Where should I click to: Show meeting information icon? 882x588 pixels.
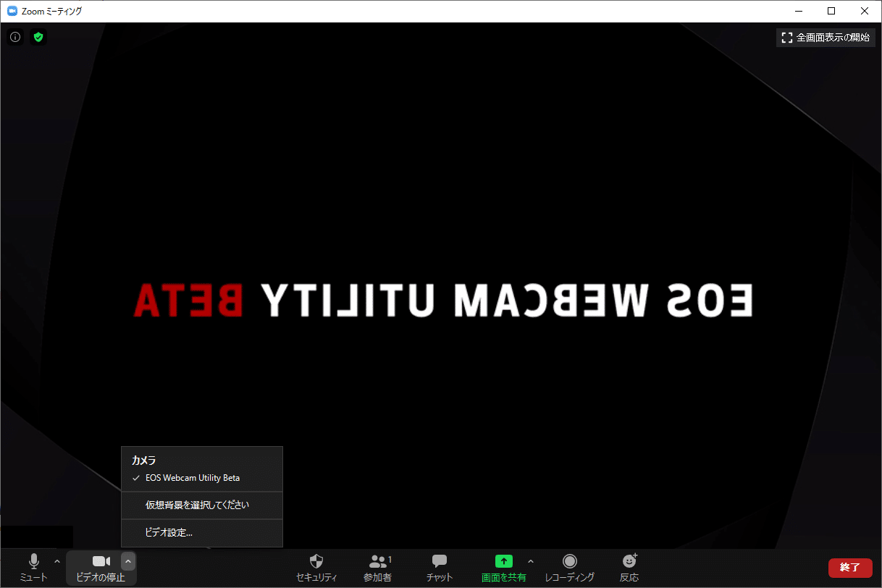click(15, 37)
